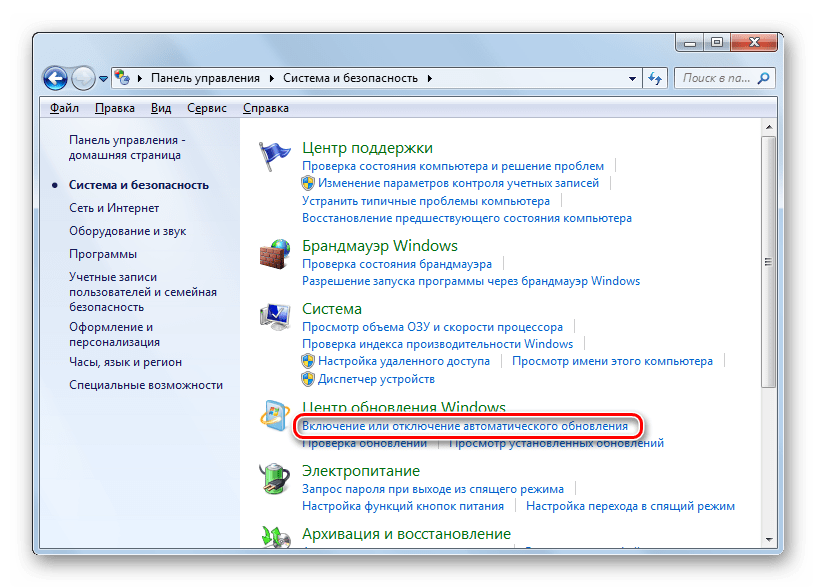Screen dimensions: 817x588
Task: Open Часы, язык и регион category
Action: point(126,362)
